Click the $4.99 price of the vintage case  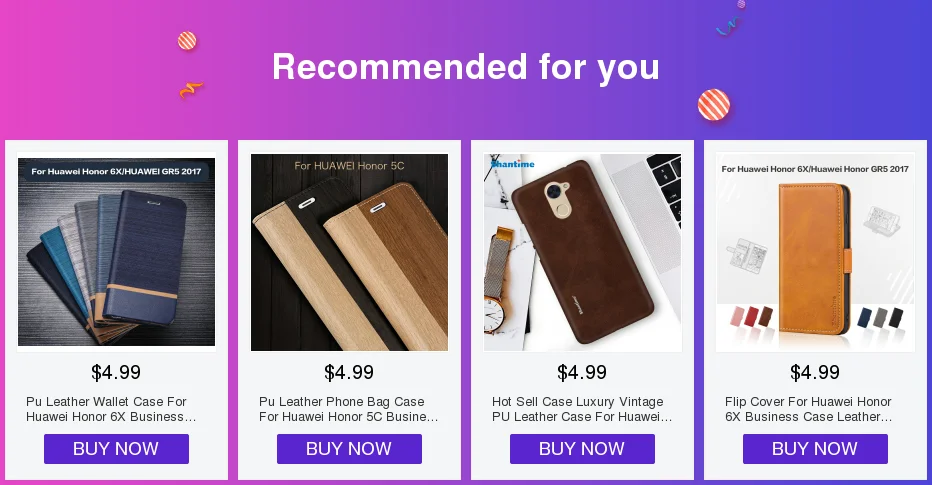582,373
